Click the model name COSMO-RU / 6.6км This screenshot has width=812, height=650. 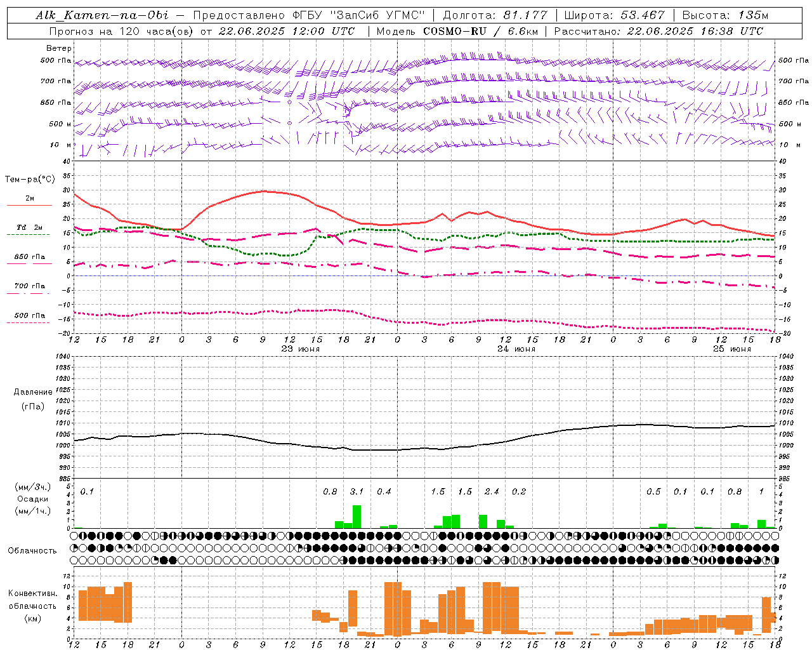point(481,31)
